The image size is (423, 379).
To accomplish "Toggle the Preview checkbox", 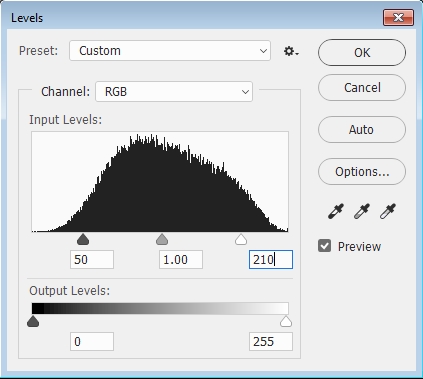I will pos(324,246).
